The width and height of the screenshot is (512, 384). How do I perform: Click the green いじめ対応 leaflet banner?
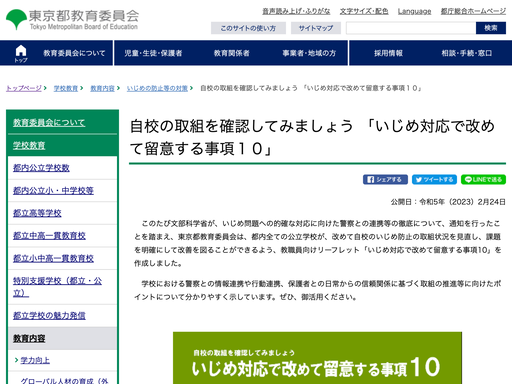(x=317, y=358)
